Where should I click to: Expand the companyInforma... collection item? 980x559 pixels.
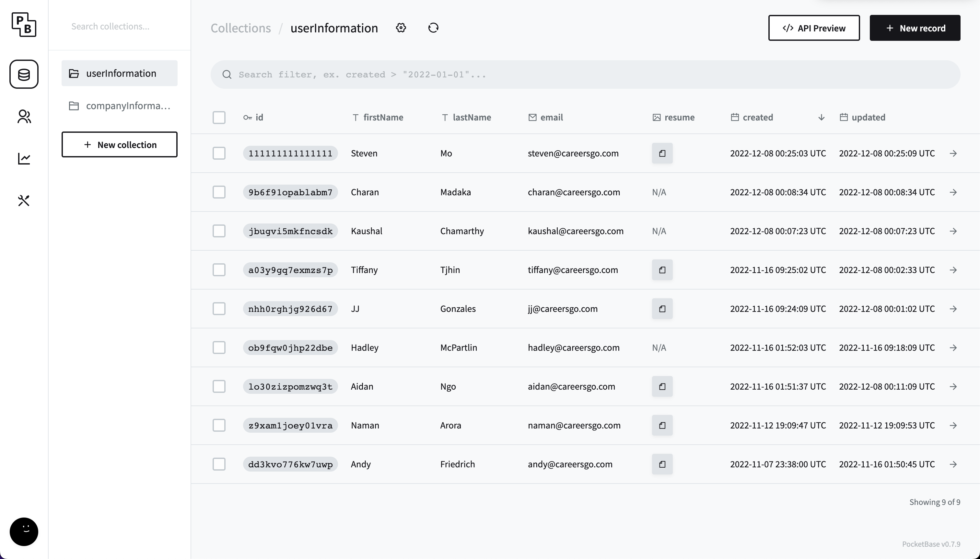(x=119, y=106)
